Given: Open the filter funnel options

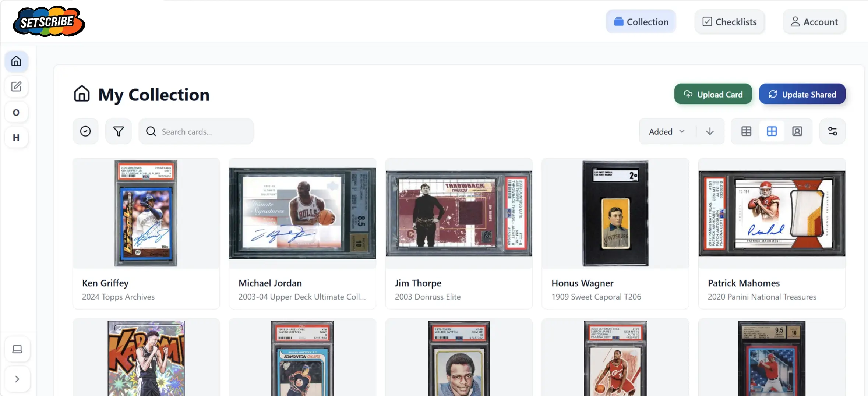Looking at the screenshot, I should (x=119, y=131).
